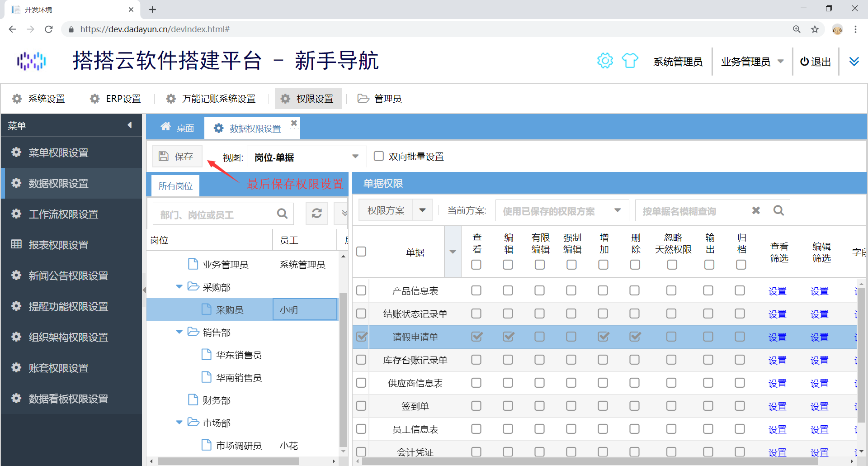Open 管理员 top menu
The width and height of the screenshot is (868, 466).
379,99
